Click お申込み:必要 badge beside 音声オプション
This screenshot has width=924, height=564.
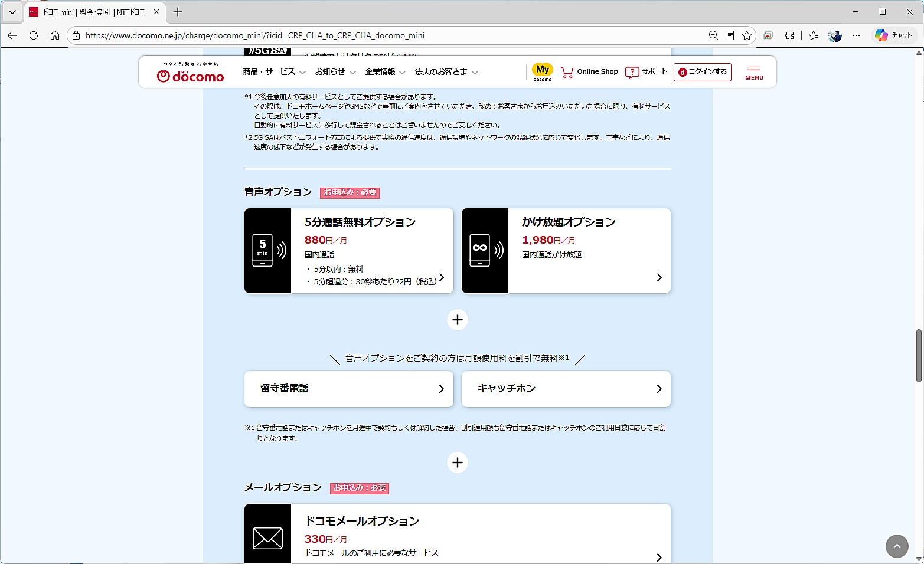350,192
